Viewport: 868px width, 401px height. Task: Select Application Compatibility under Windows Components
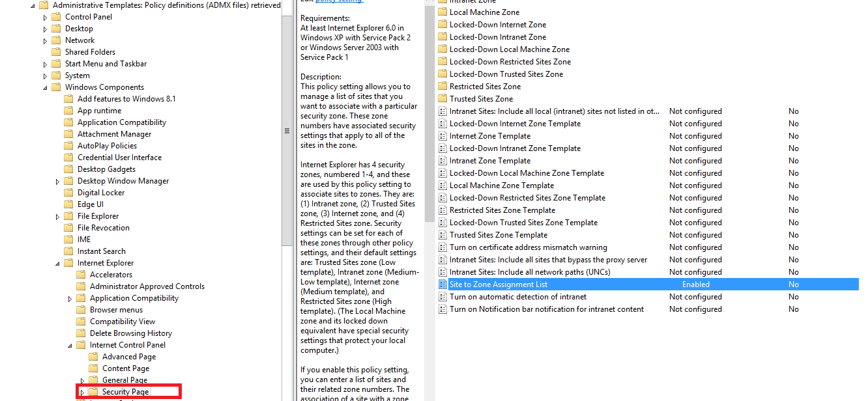pos(121,122)
